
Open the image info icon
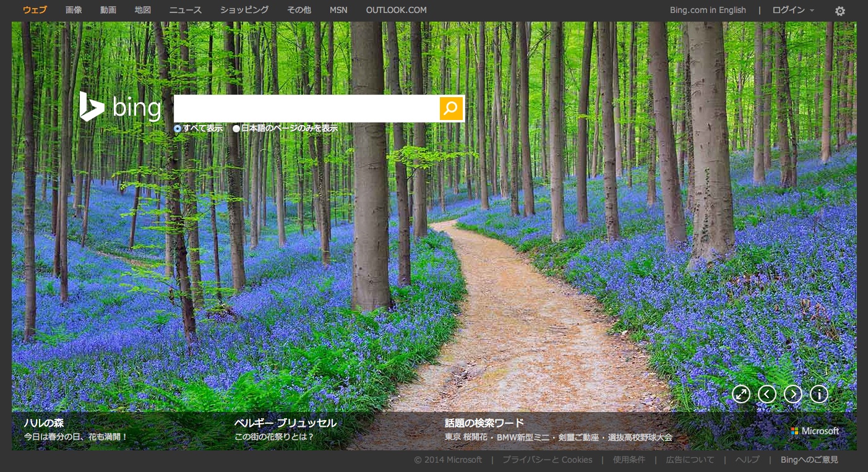tap(819, 394)
